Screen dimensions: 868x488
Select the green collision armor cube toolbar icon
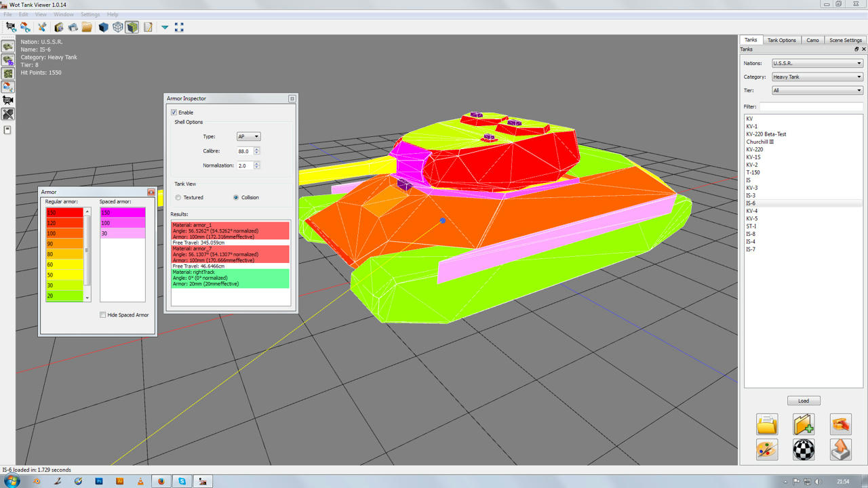[x=133, y=27]
